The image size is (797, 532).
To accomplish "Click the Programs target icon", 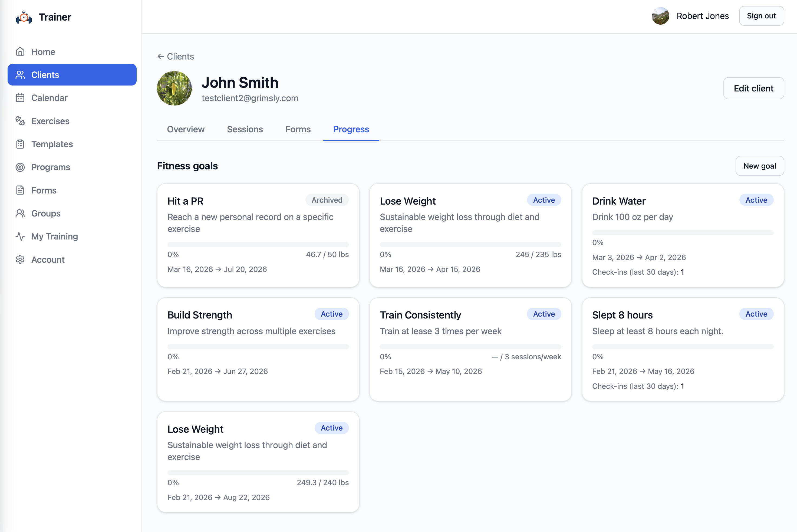I will click(20, 167).
